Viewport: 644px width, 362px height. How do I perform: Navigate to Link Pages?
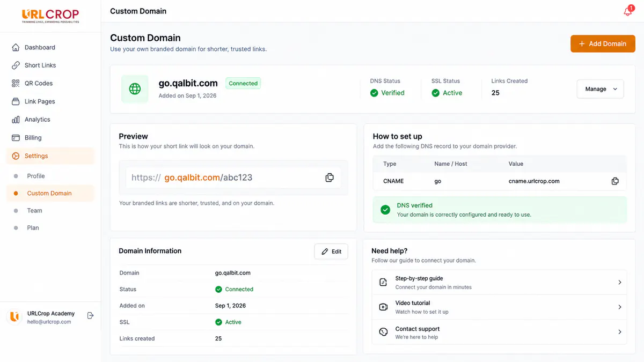click(x=50, y=101)
